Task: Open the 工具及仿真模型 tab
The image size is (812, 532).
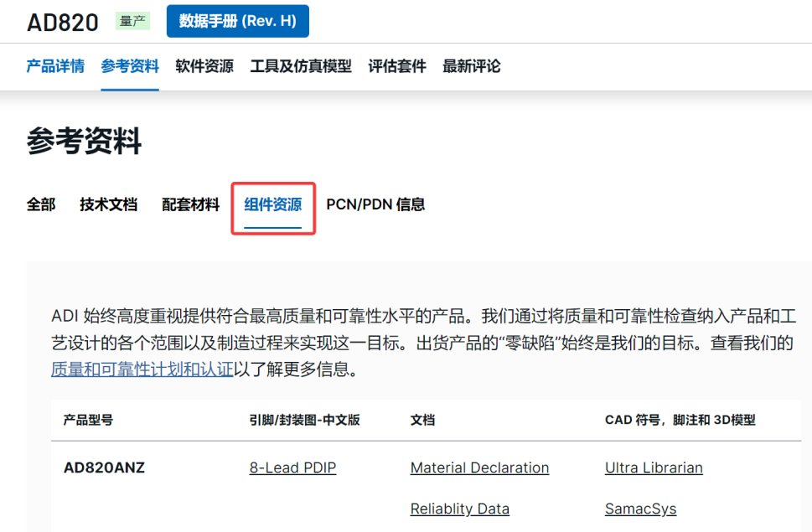Action: tap(301, 66)
